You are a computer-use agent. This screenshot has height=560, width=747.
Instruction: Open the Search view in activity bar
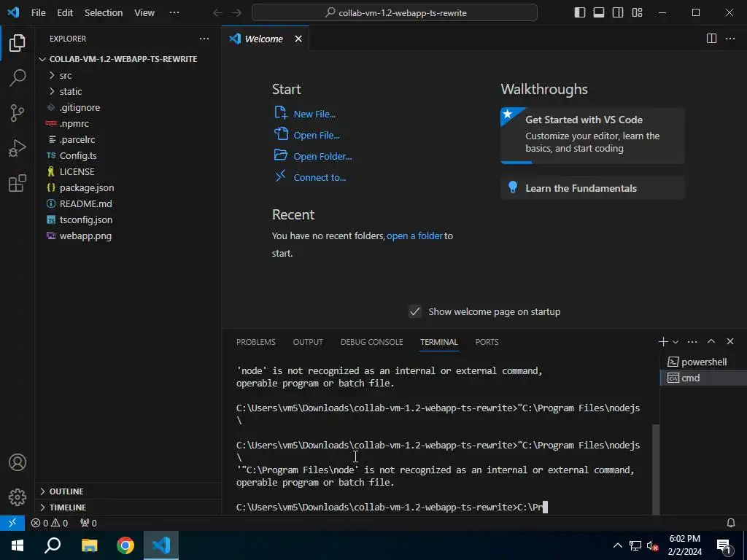18,77
